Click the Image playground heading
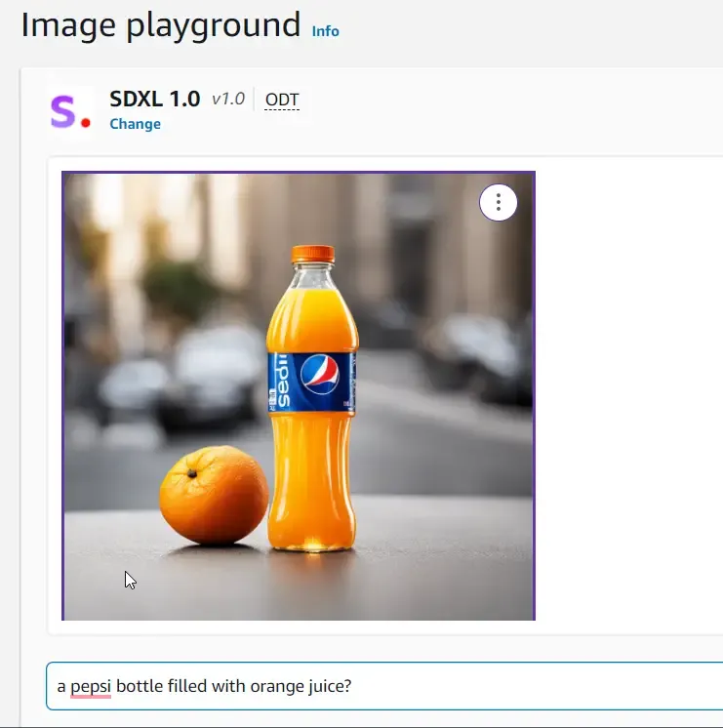 point(160,25)
